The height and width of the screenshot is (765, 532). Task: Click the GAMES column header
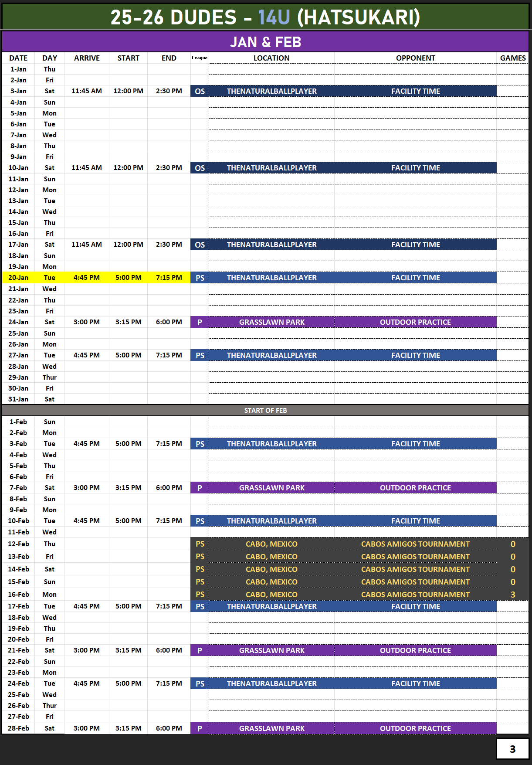click(513, 58)
